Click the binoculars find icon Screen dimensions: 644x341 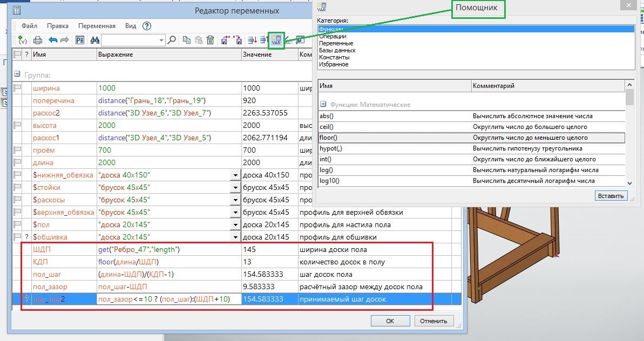click(x=95, y=40)
